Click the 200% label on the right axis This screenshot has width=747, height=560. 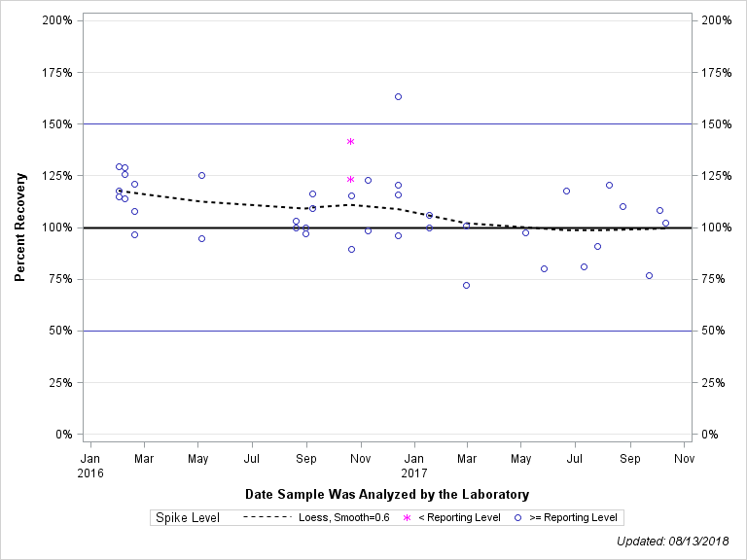pyautogui.click(x=717, y=20)
